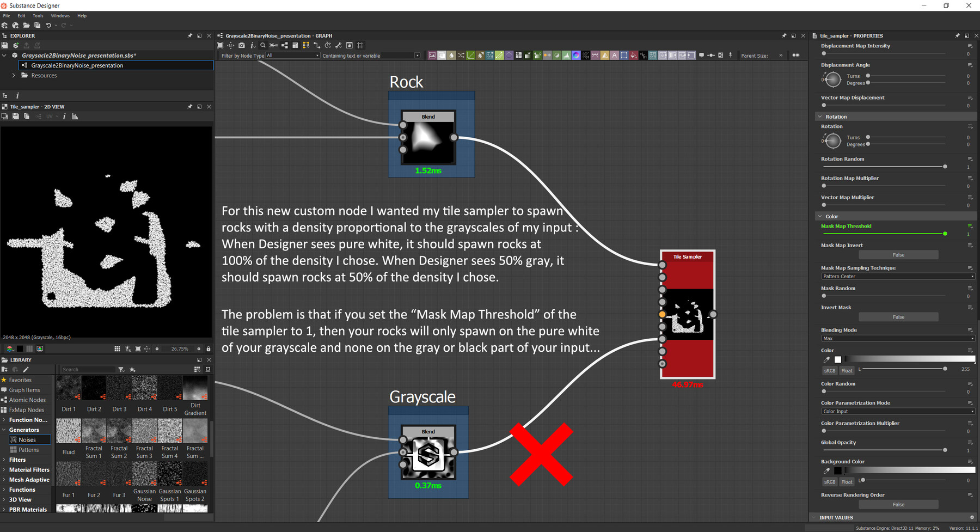Viewport: 980px width, 532px height.
Task: Open Color Parametrization Mode dropdown
Action: click(898, 412)
